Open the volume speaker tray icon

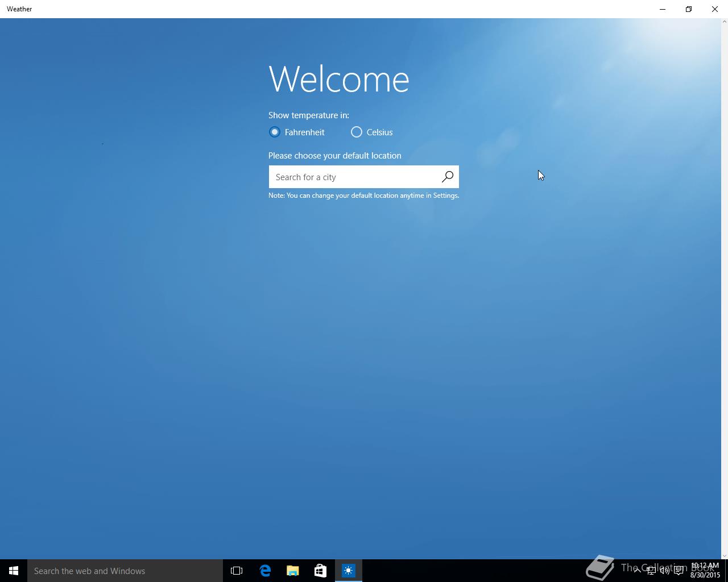(665, 571)
